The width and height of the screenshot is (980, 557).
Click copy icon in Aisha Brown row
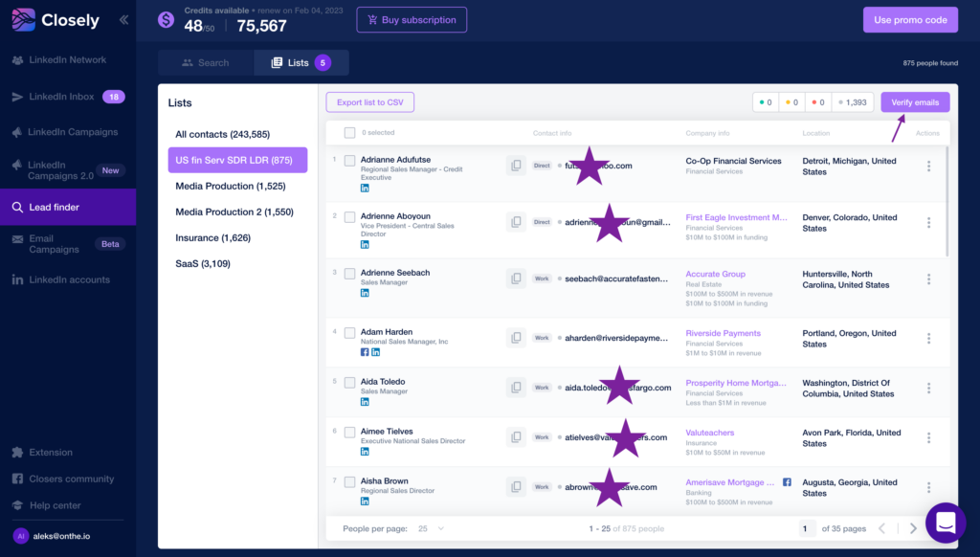click(516, 486)
